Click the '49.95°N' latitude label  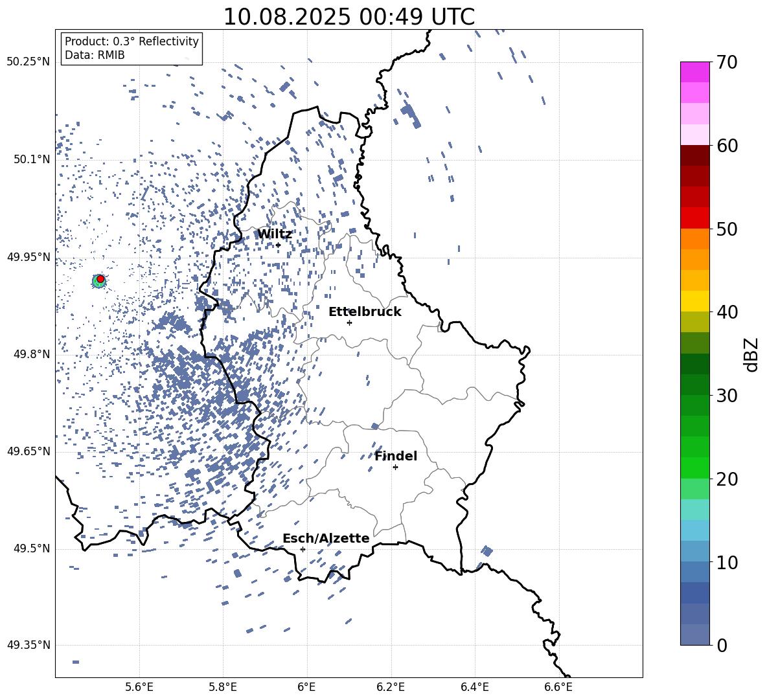tap(29, 257)
